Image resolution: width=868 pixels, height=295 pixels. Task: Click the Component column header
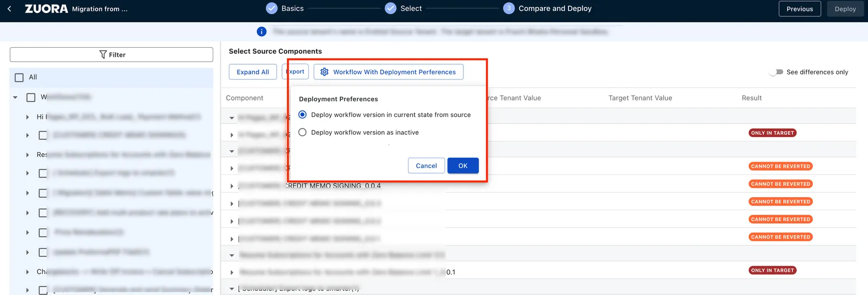(x=245, y=98)
